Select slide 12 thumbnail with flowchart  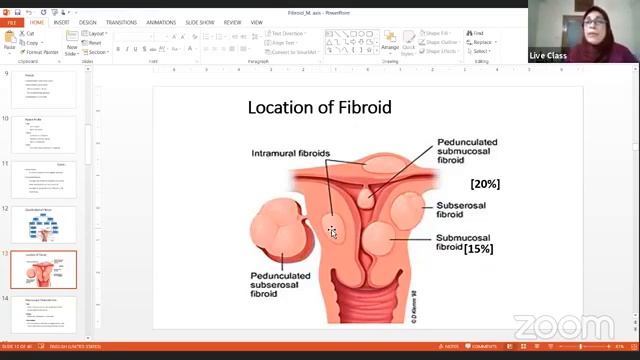(x=44, y=225)
